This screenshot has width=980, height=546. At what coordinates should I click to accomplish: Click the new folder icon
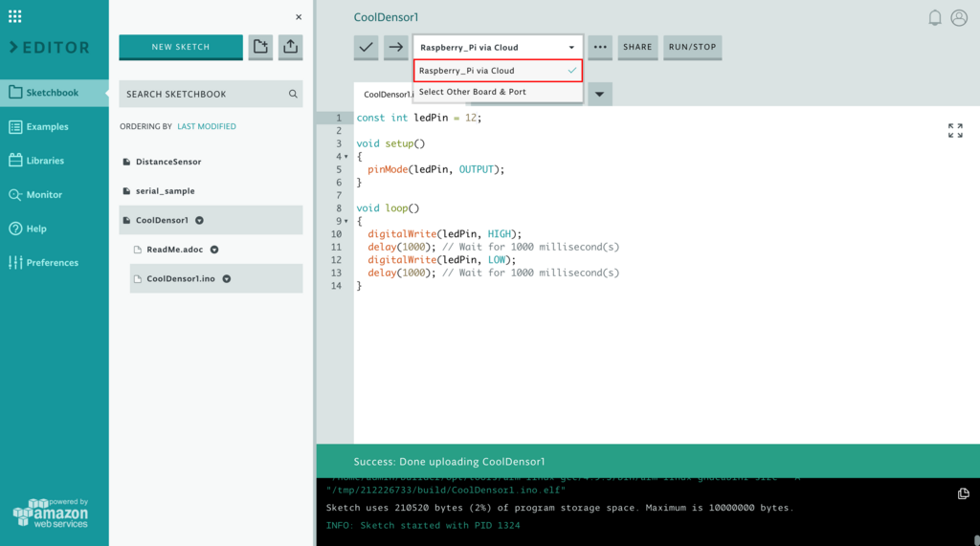point(260,47)
